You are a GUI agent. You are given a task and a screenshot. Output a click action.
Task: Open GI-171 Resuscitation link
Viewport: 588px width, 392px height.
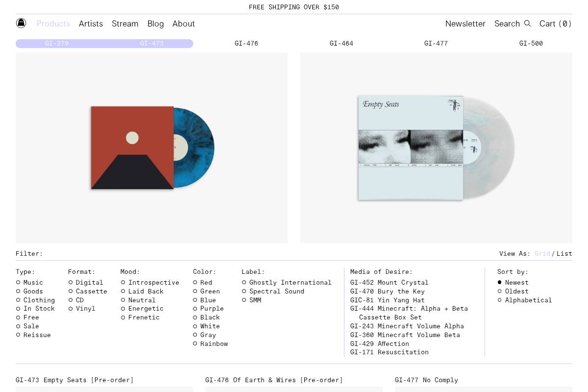pos(390,352)
